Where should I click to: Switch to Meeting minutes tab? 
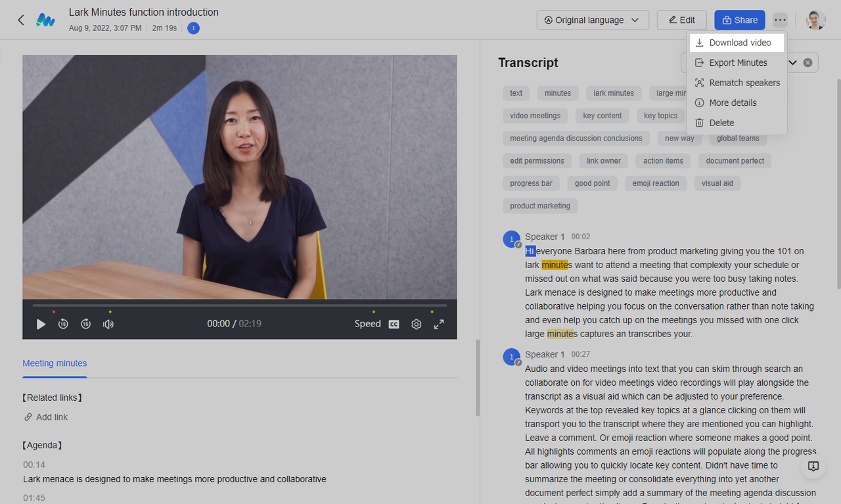(55, 363)
